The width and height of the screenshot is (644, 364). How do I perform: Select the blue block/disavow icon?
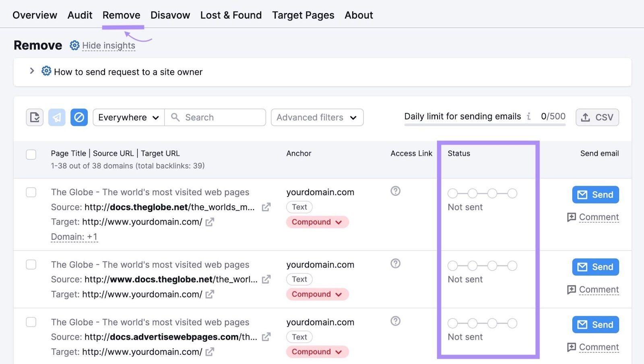click(79, 117)
